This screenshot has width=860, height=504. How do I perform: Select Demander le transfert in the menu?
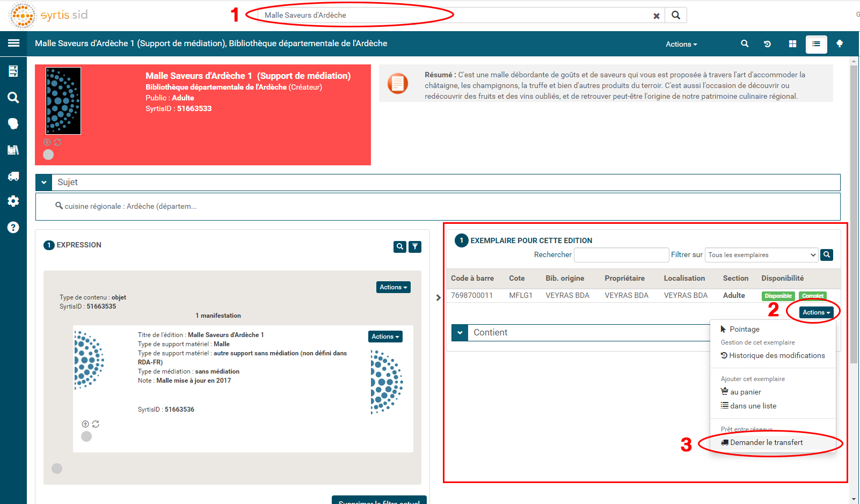coord(762,442)
